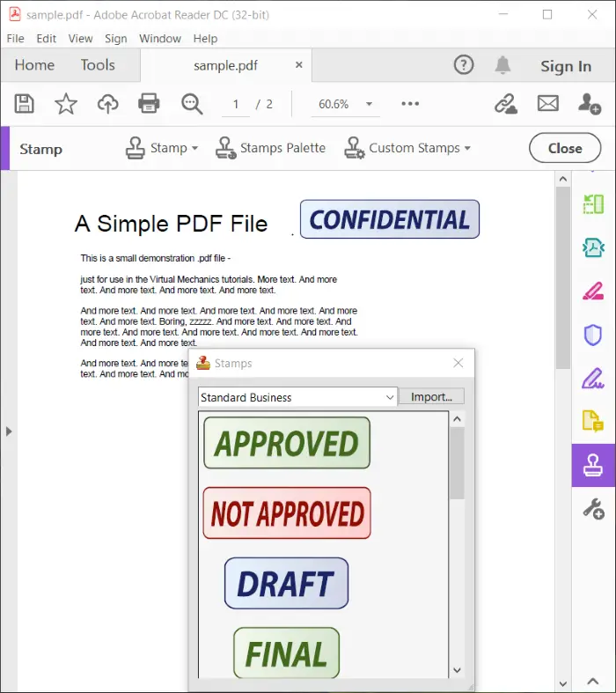Click the Stamps window icon in title bar
Viewport: 616px width, 693px height.
click(203, 363)
